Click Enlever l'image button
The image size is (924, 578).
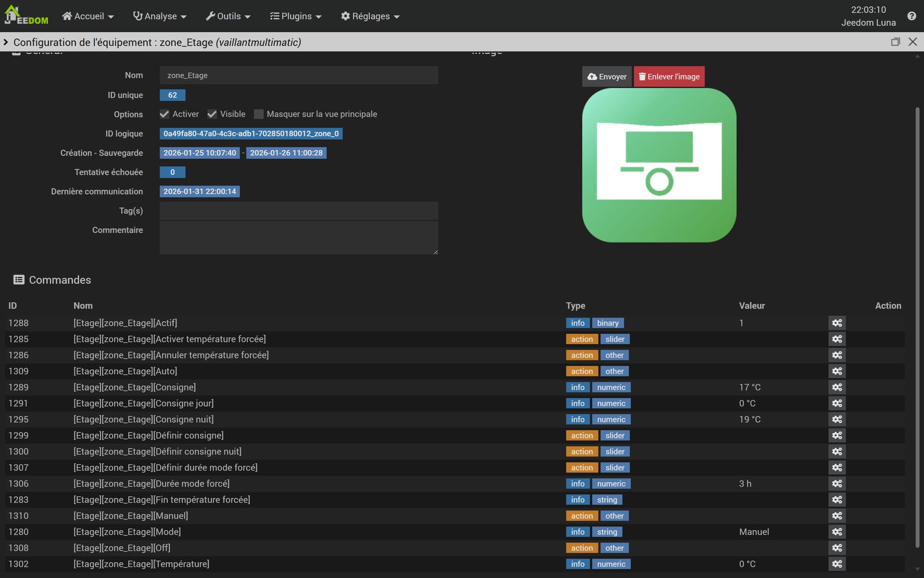(x=669, y=77)
